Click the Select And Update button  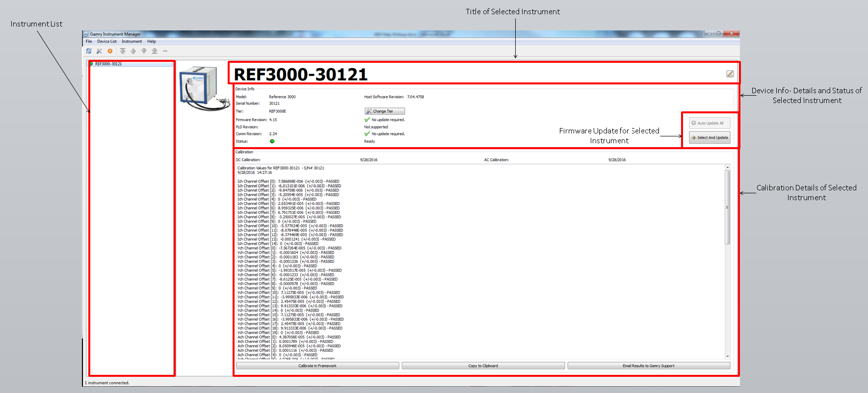coord(710,137)
